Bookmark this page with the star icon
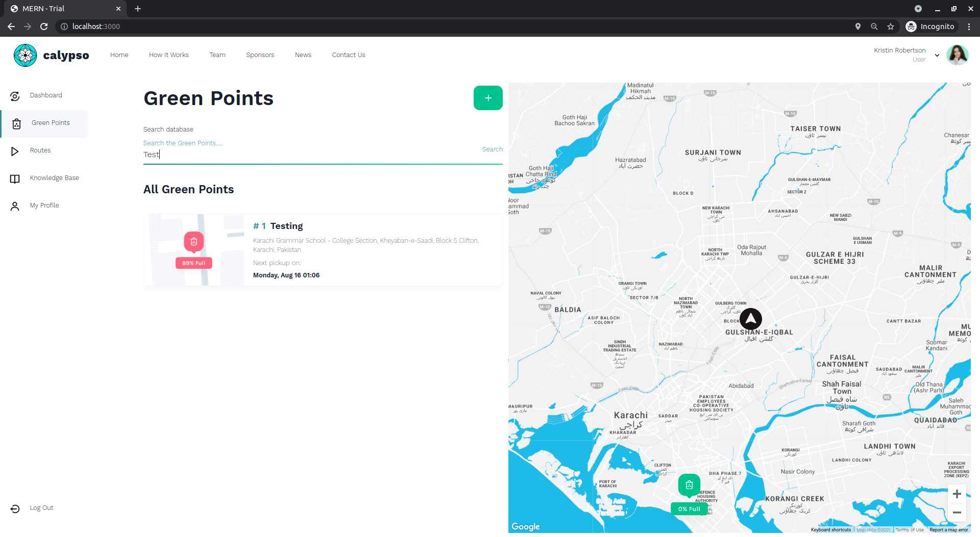The width and height of the screenshot is (980, 537). [x=891, y=27]
